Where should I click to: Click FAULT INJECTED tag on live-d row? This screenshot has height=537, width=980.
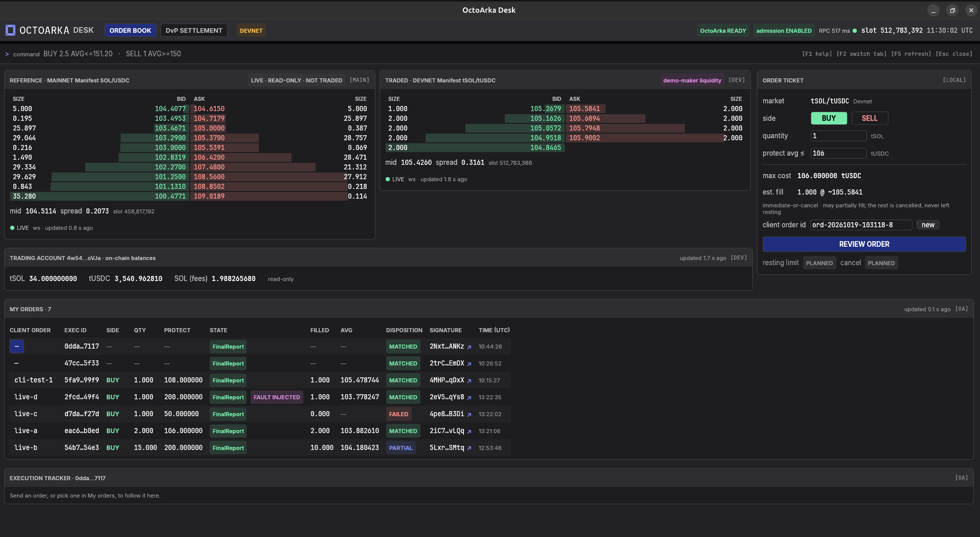click(277, 397)
